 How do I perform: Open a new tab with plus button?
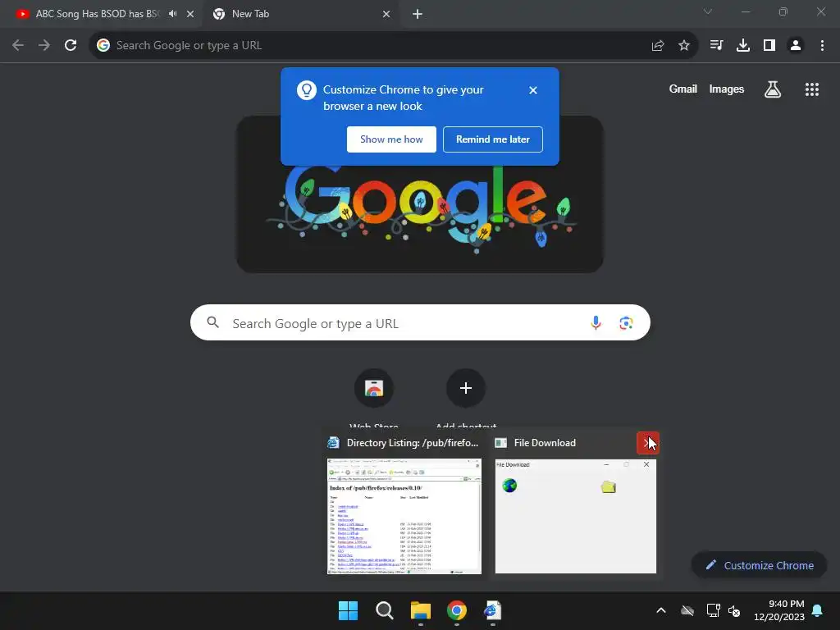[x=418, y=14]
